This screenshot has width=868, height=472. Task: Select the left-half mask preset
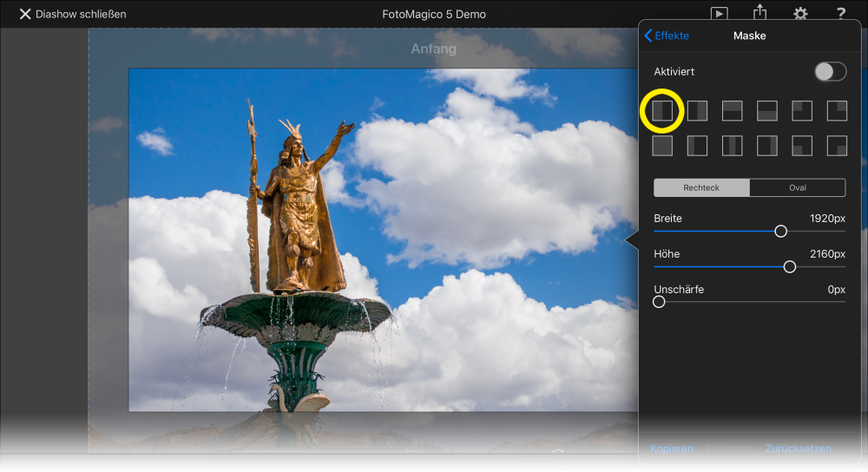point(662,111)
